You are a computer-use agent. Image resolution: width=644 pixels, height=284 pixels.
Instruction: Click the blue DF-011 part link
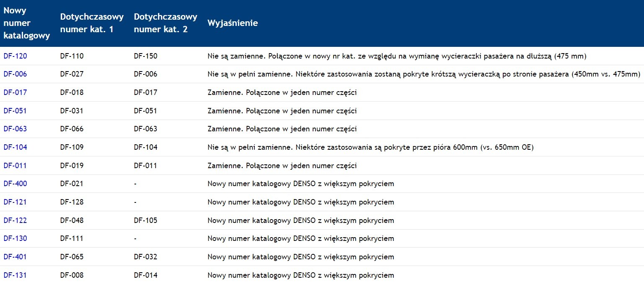(x=15, y=166)
